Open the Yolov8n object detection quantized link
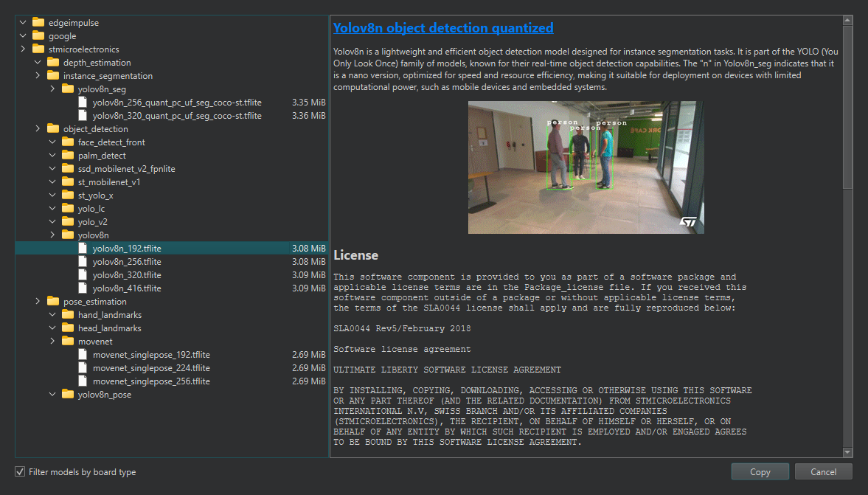The image size is (868, 495). (x=443, y=28)
